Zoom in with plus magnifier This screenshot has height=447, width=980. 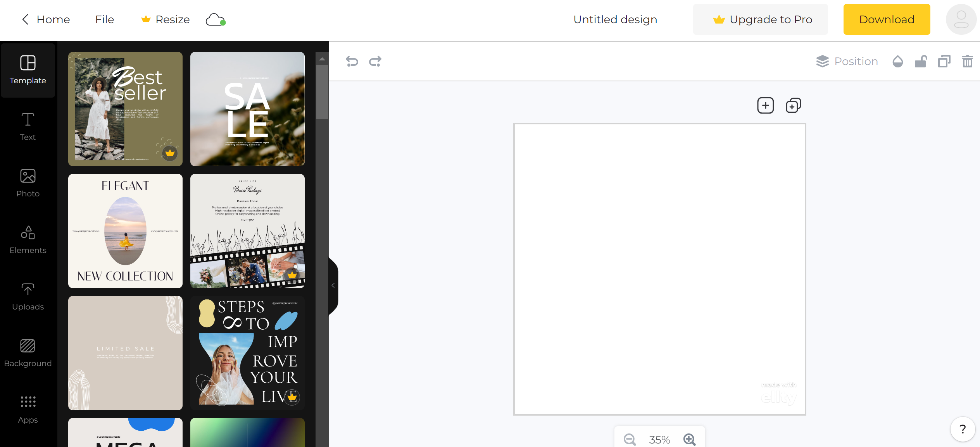[x=689, y=439]
